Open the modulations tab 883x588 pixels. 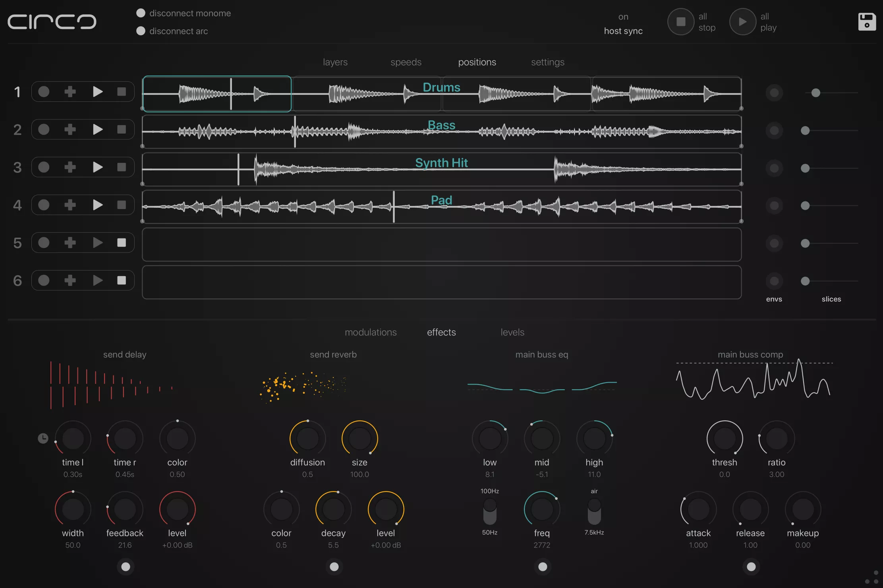pos(371,332)
